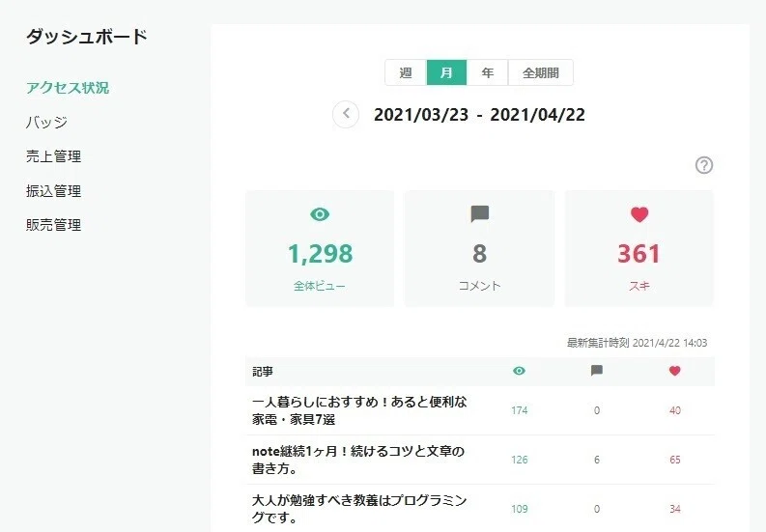This screenshot has height=532, width=766.
Task: Sort table by comment bubble column icon
Action: tap(597, 371)
